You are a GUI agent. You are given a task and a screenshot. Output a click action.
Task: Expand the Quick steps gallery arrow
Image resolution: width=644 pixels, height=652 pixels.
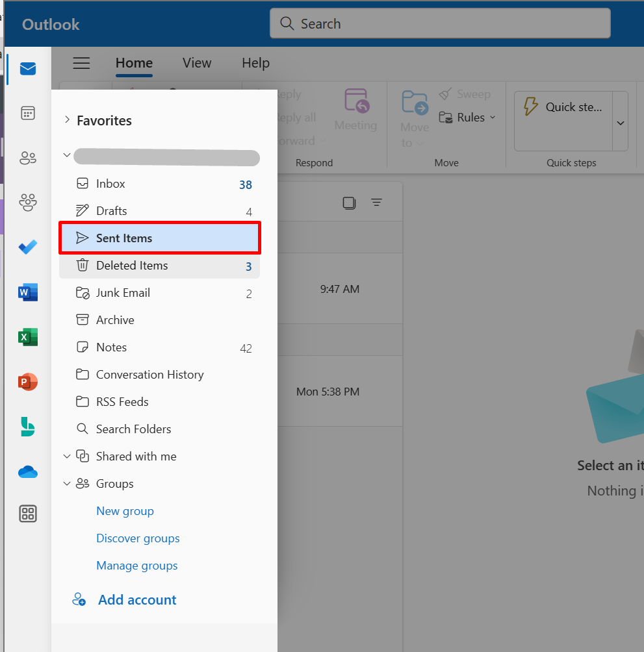click(x=620, y=123)
